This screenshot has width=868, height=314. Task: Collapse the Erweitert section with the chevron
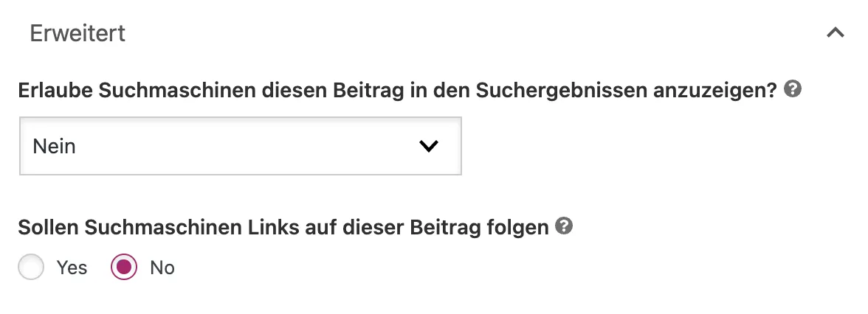pyautogui.click(x=836, y=32)
